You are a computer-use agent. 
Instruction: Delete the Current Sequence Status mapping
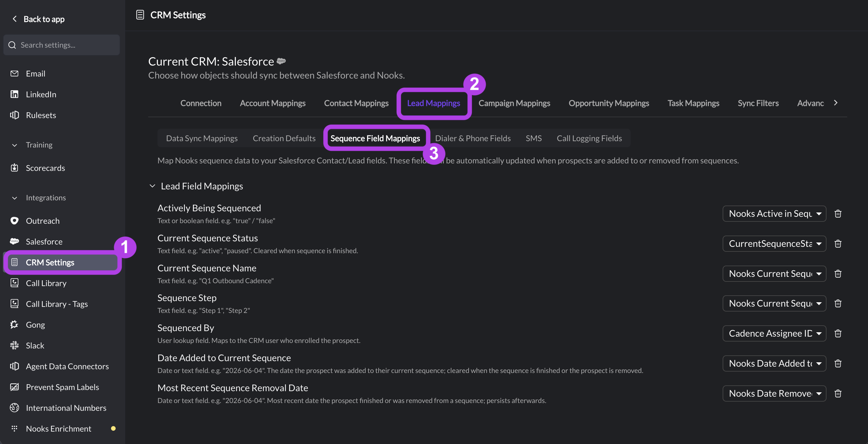click(838, 244)
